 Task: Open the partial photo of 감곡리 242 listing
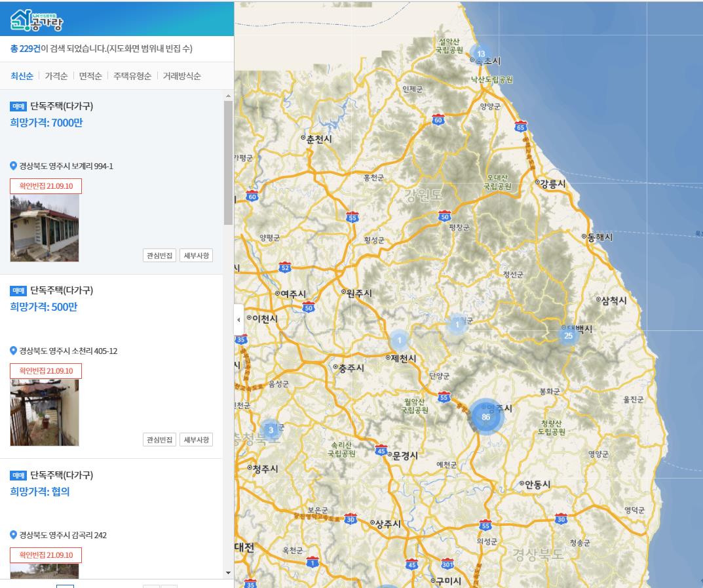[45, 572]
